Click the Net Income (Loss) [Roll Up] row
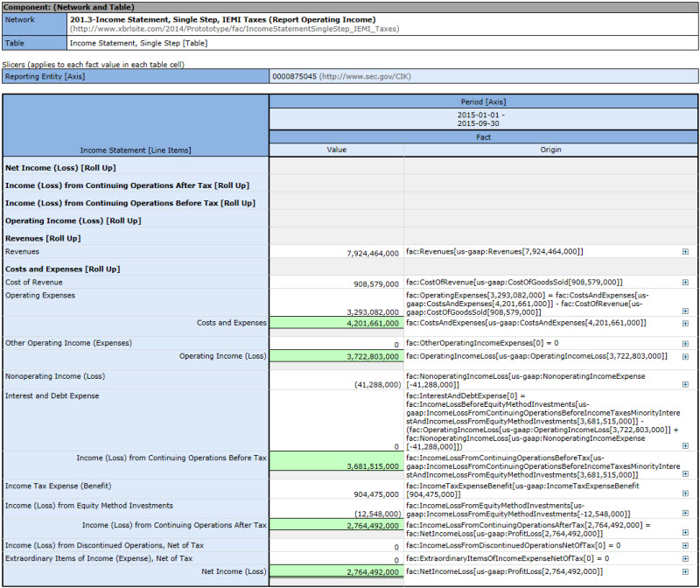 click(x=60, y=168)
